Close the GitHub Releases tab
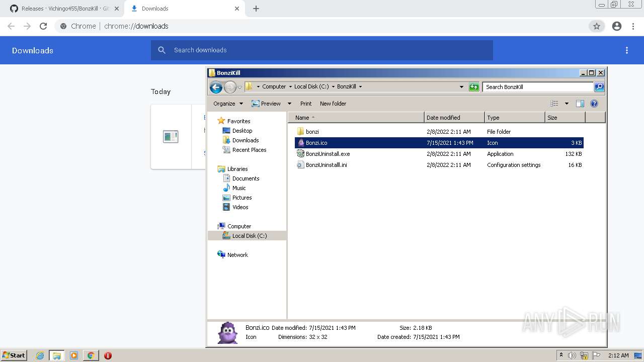Screen dimensions: 644x362 click(116, 9)
